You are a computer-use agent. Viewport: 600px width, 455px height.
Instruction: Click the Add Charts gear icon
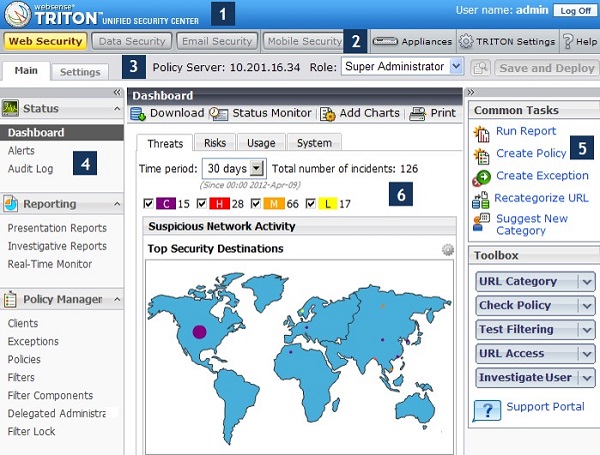(x=328, y=114)
